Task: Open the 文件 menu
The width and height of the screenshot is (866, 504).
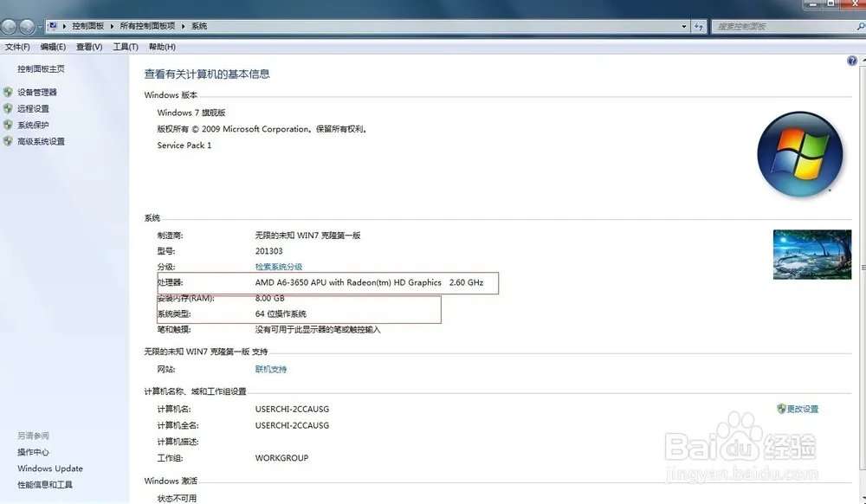Action: [17, 46]
